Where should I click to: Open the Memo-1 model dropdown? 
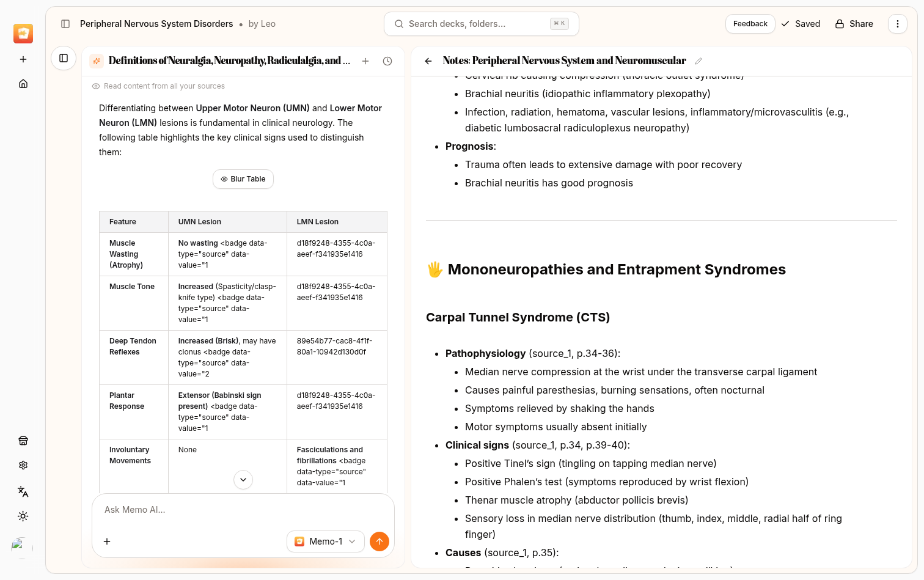[325, 541]
